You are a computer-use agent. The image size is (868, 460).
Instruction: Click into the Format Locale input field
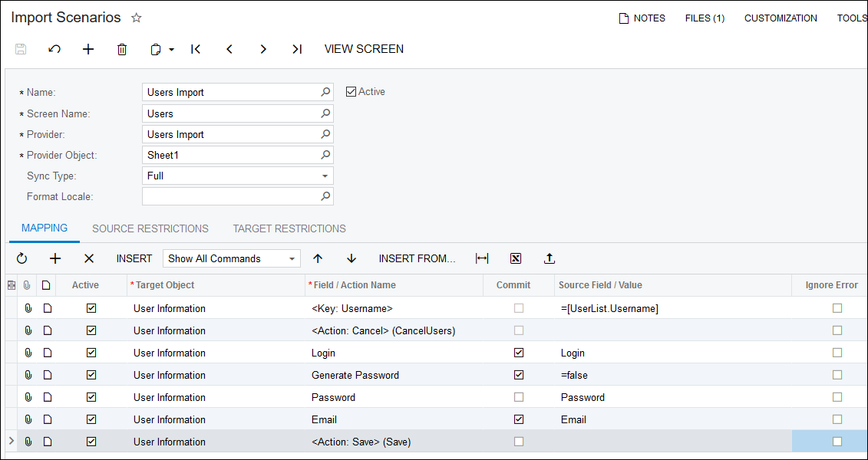coord(230,197)
